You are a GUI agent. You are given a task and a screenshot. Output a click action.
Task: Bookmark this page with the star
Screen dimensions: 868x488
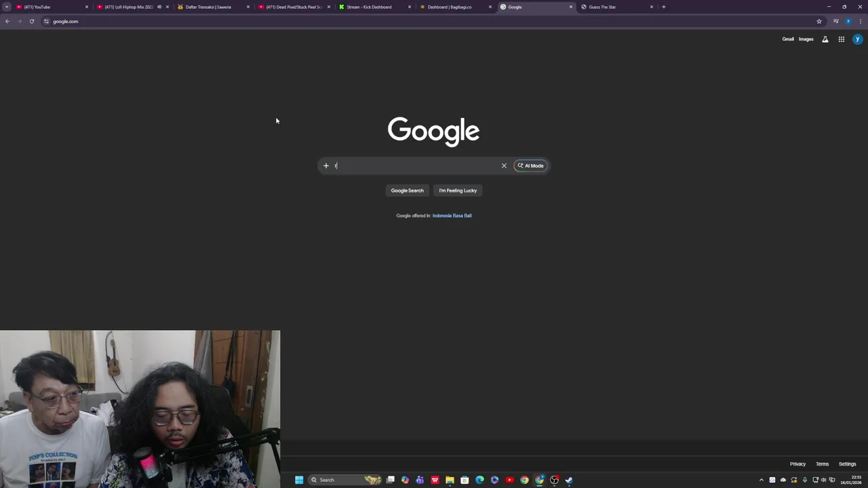819,21
